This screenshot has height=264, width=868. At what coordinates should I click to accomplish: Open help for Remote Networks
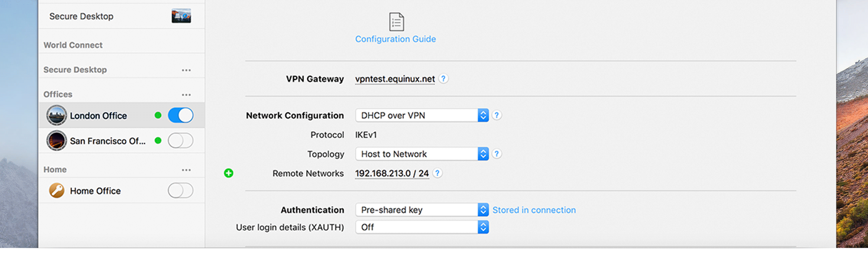[x=437, y=173]
